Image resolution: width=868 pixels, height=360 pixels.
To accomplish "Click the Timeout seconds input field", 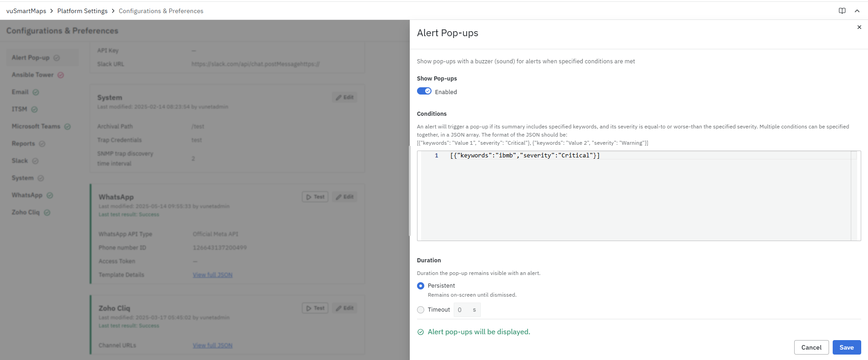I will pos(463,310).
